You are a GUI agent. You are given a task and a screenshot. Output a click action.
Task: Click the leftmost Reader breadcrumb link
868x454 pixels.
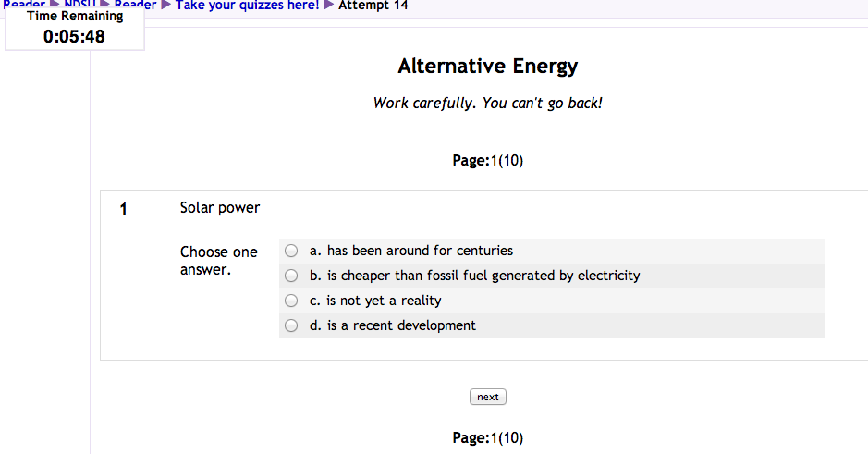pyautogui.click(x=24, y=6)
